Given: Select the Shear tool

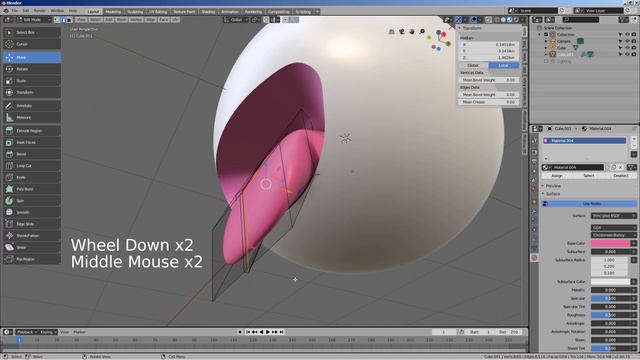Looking at the screenshot, I should coord(32,247).
